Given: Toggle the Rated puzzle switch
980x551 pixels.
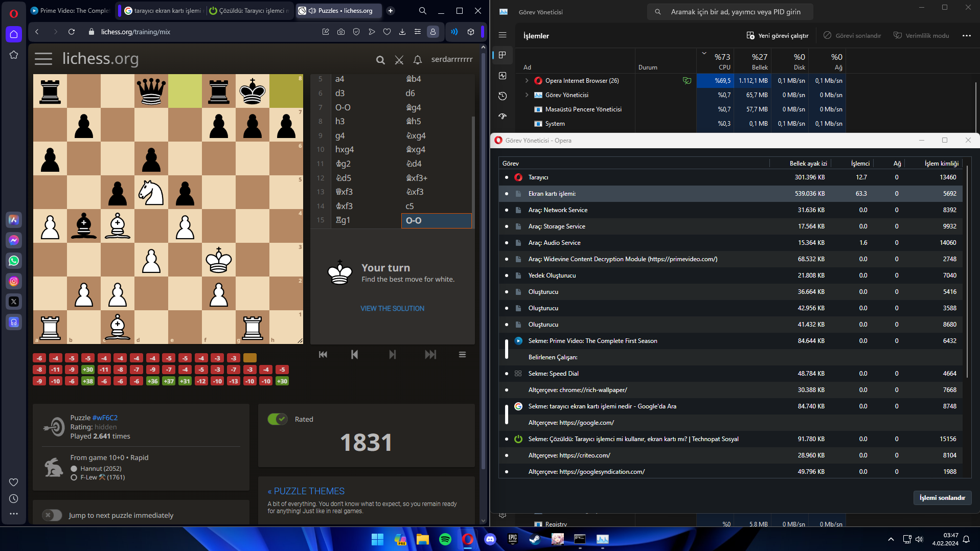Looking at the screenshot, I should 278,419.
